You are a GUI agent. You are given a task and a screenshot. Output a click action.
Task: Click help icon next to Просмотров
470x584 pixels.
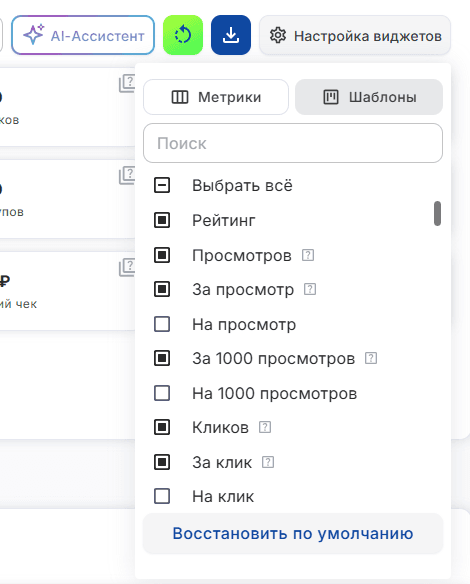coord(308,255)
